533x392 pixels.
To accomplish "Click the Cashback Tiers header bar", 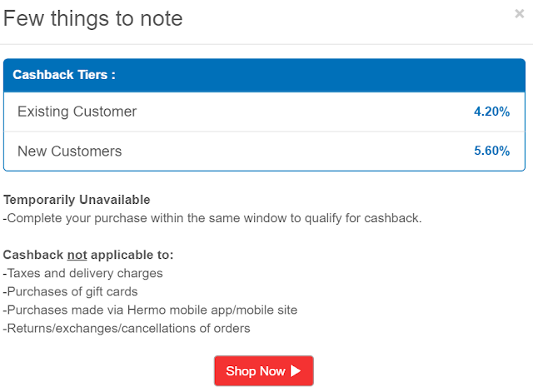I will pyautogui.click(x=263, y=75).
